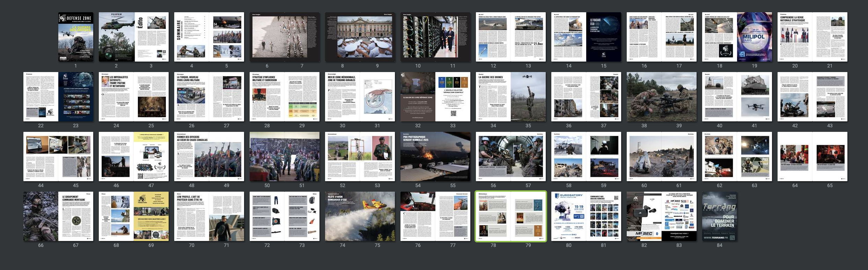Click the Groupement Commando Montagne page 67

click(x=76, y=216)
